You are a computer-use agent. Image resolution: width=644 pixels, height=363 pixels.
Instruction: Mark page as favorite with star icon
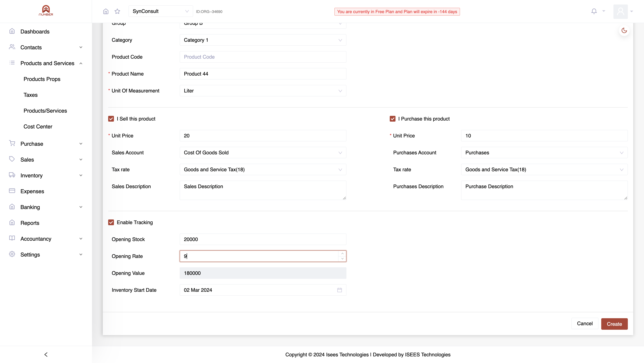117,11
